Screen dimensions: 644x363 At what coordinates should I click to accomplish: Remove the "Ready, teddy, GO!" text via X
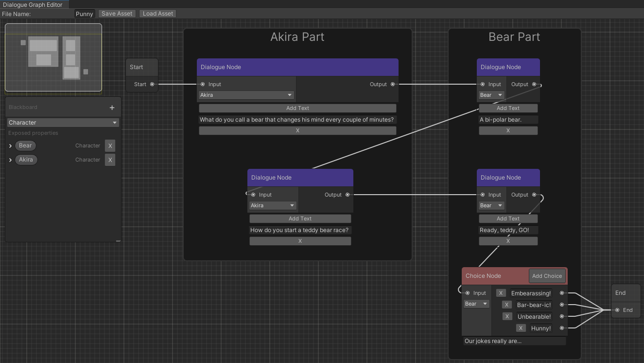(508, 240)
